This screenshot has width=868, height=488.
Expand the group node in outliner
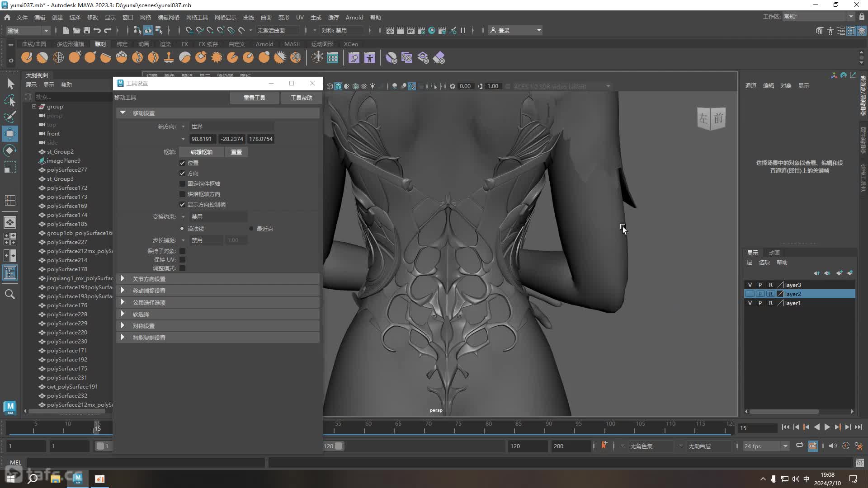[34, 107]
